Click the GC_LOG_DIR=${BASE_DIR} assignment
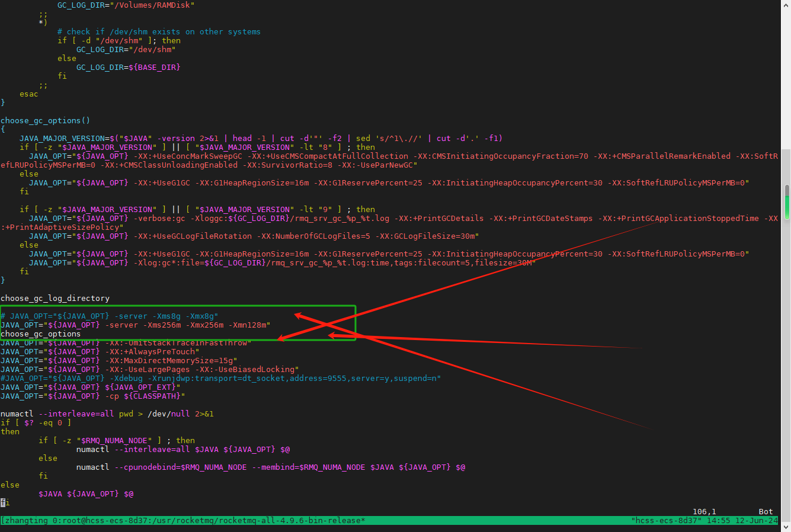791x532 pixels. (128, 67)
